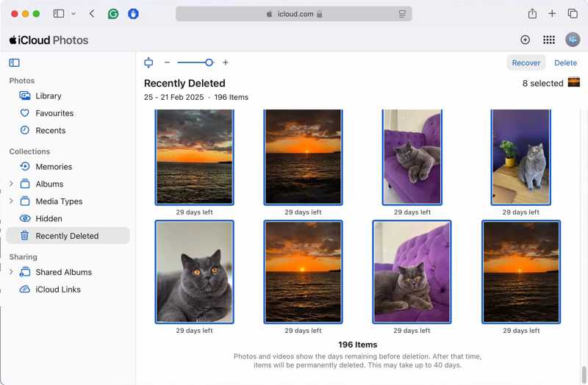The image size is (588, 385).
Task: Click the 'Collections' sidebar section header
Action: tap(29, 151)
